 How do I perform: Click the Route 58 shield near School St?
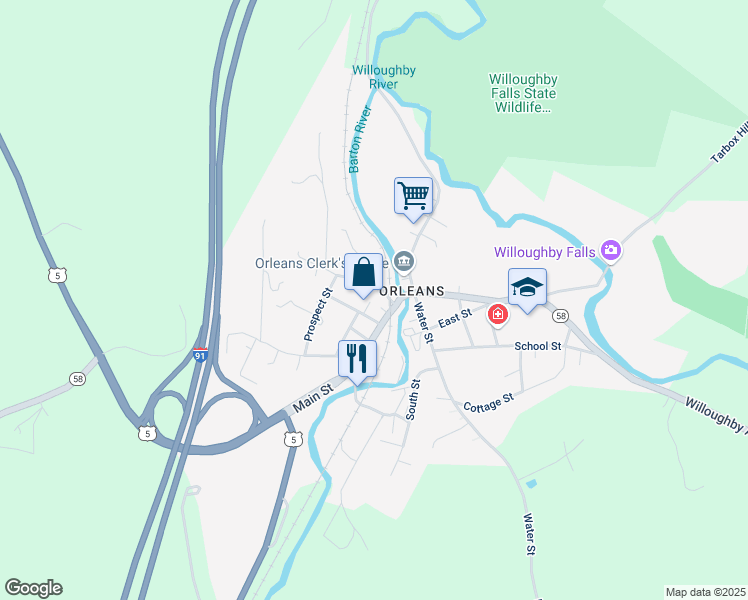pyautogui.click(x=561, y=316)
